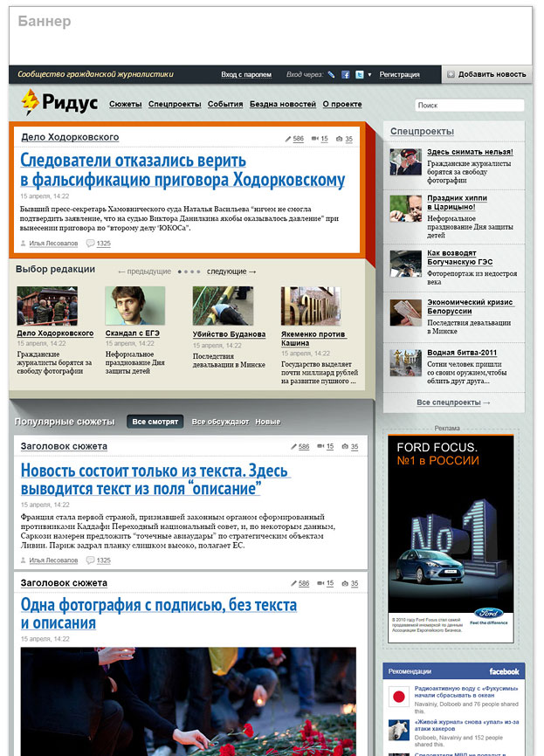The height and width of the screenshot is (756, 544).
Task: Select the Новые tab
Action: point(267,422)
